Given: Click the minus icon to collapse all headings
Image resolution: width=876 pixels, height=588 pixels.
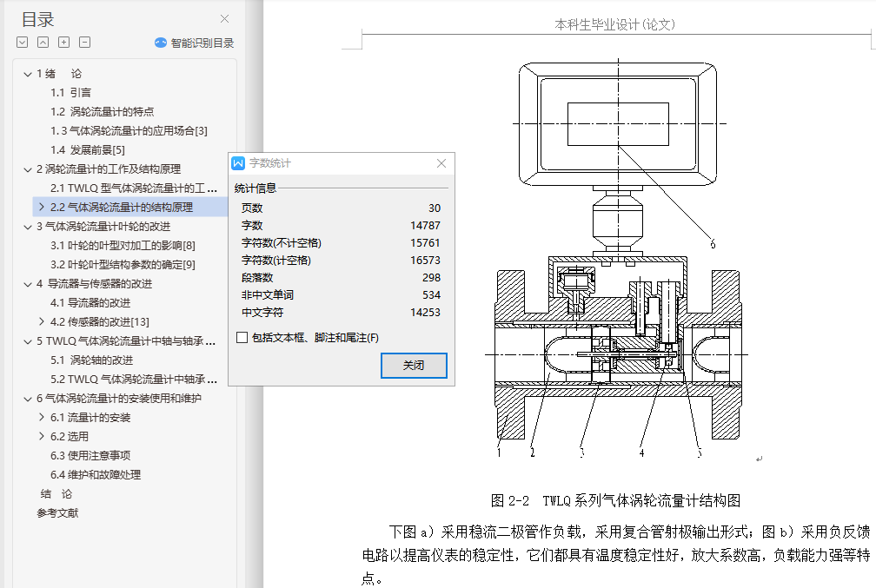Looking at the screenshot, I should (85, 43).
